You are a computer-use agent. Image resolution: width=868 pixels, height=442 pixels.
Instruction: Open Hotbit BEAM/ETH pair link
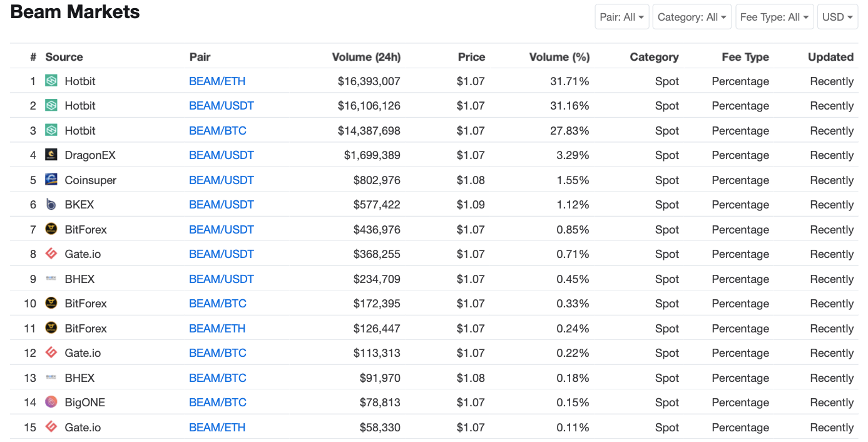[217, 81]
